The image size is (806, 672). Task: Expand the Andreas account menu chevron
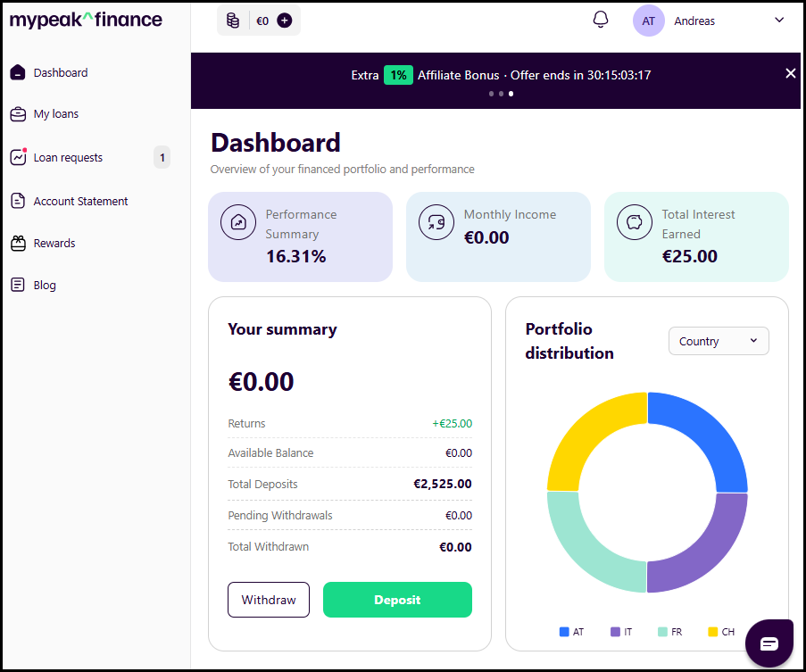point(779,20)
